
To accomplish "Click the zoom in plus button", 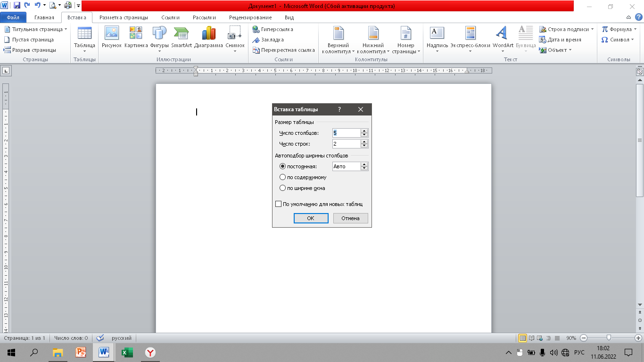I will (x=638, y=338).
